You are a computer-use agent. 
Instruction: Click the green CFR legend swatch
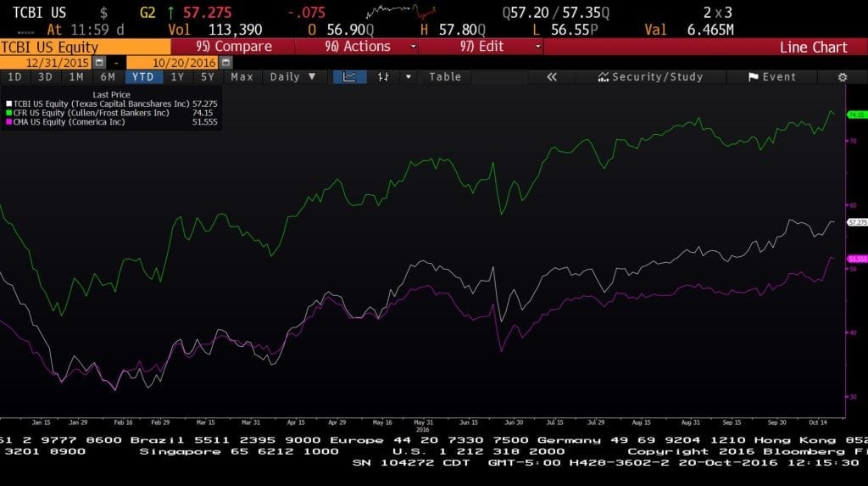[8, 113]
